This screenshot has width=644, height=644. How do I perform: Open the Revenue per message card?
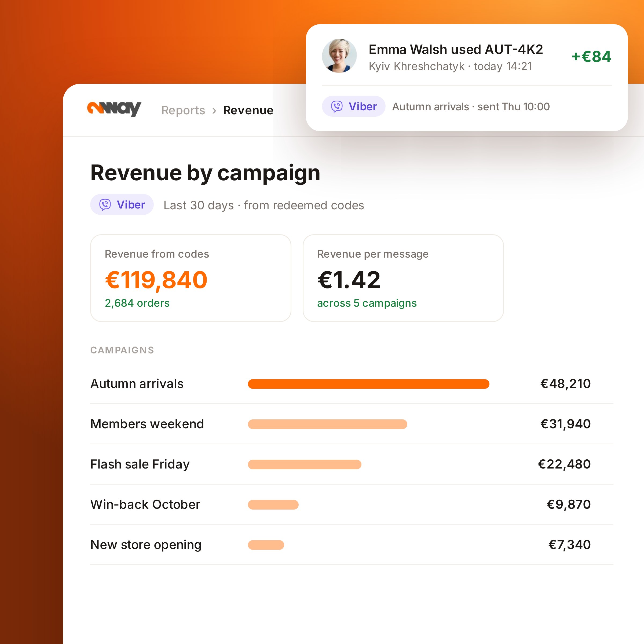point(403,278)
